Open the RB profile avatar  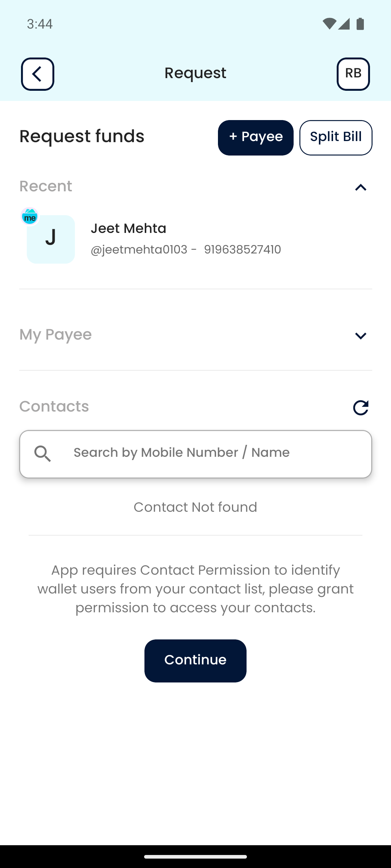point(353,74)
